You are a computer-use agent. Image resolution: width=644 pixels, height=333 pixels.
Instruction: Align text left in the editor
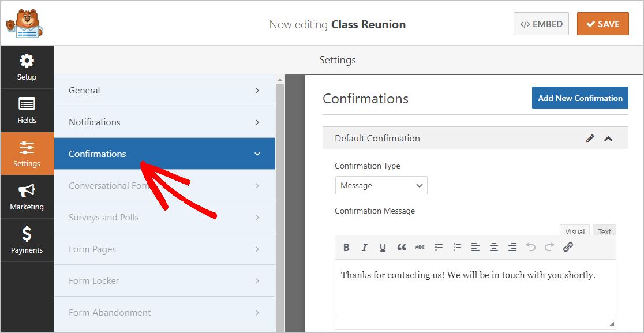475,247
